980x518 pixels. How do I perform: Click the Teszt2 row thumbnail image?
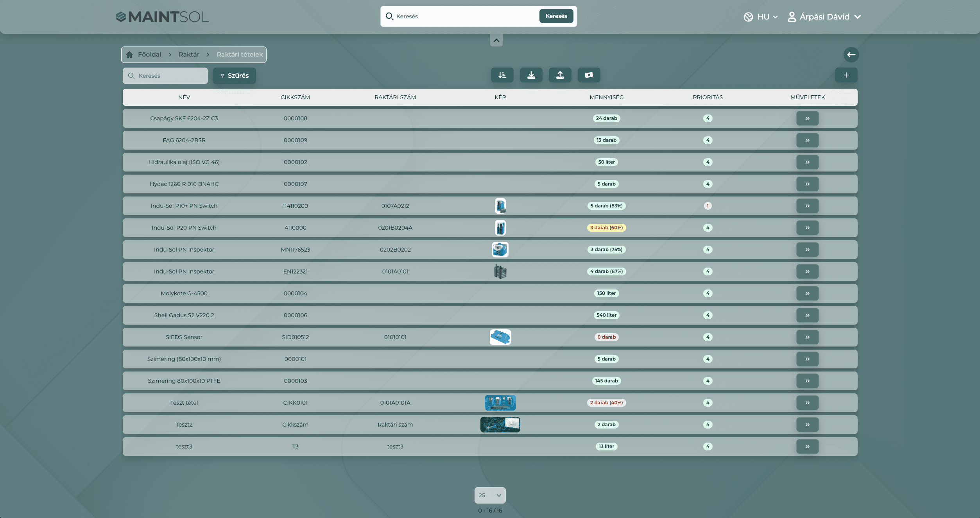(x=500, y=424)
